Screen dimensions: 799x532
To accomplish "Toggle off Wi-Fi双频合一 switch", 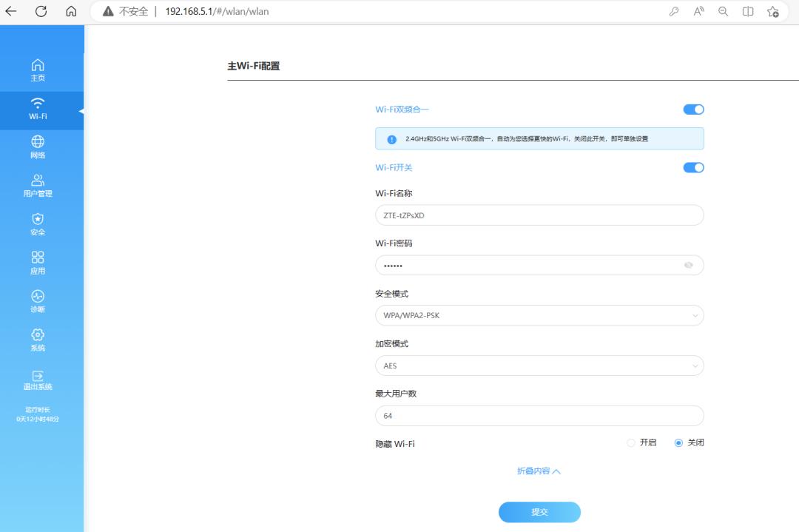I will click(692, 109).
